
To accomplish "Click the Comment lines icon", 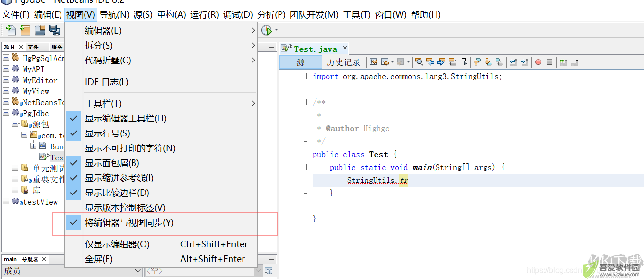I will coord(563,62).
